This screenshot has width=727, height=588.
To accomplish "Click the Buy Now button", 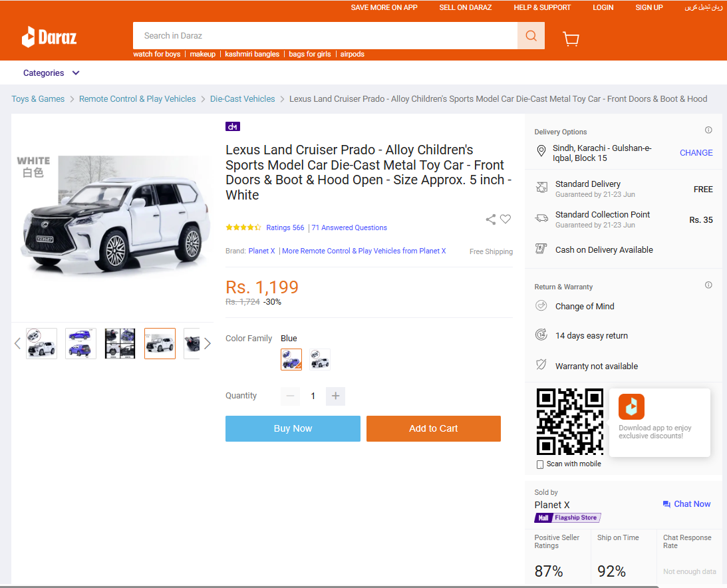I will pyautogui.click(x=293, y=428).
